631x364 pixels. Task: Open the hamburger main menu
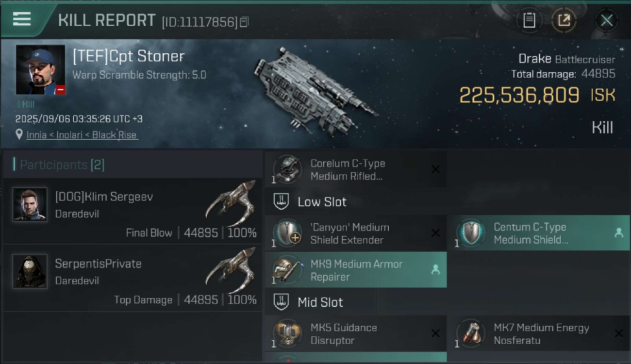[x=22, y=19]
